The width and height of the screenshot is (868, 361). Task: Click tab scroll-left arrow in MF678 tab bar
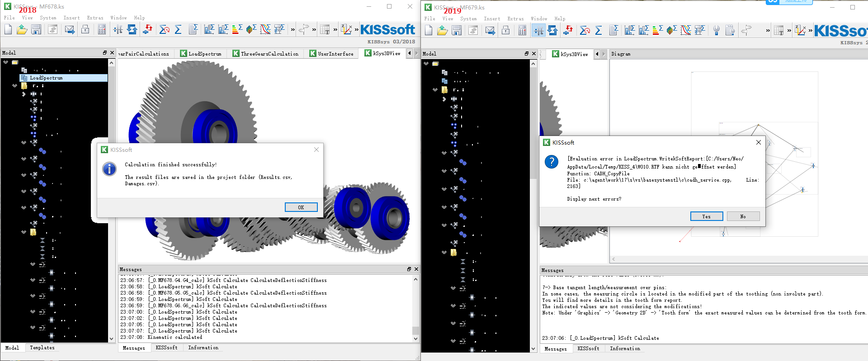click(410, 53)
